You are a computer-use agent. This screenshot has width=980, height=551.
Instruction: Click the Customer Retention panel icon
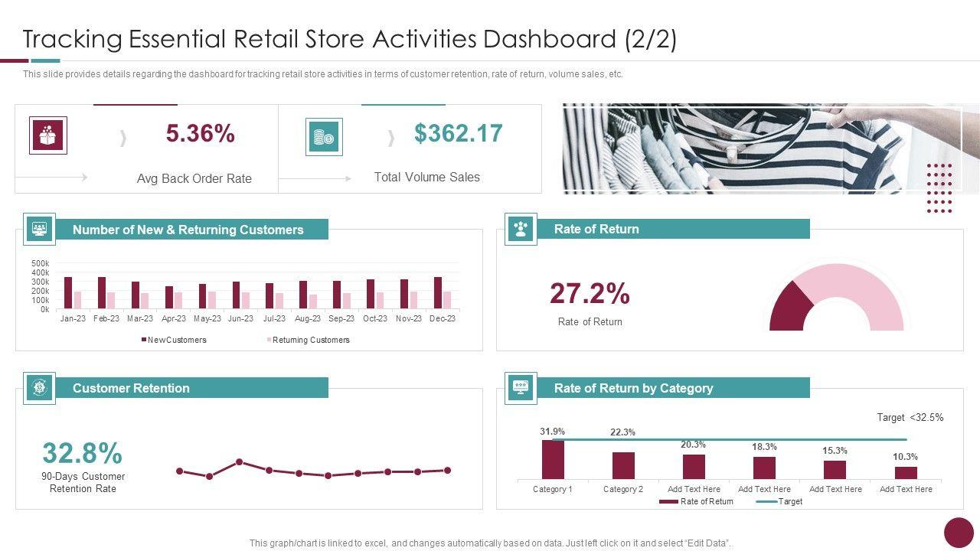pyautogui.click(x=40, y=388)
